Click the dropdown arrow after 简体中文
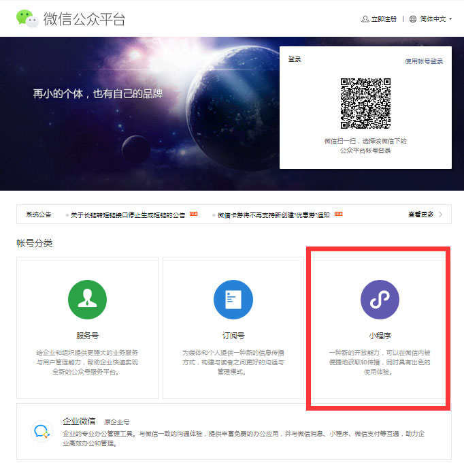 tap(450, 19)
